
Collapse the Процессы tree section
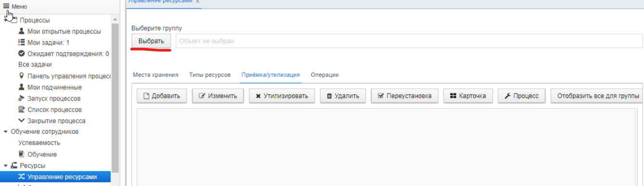(6, 20)
